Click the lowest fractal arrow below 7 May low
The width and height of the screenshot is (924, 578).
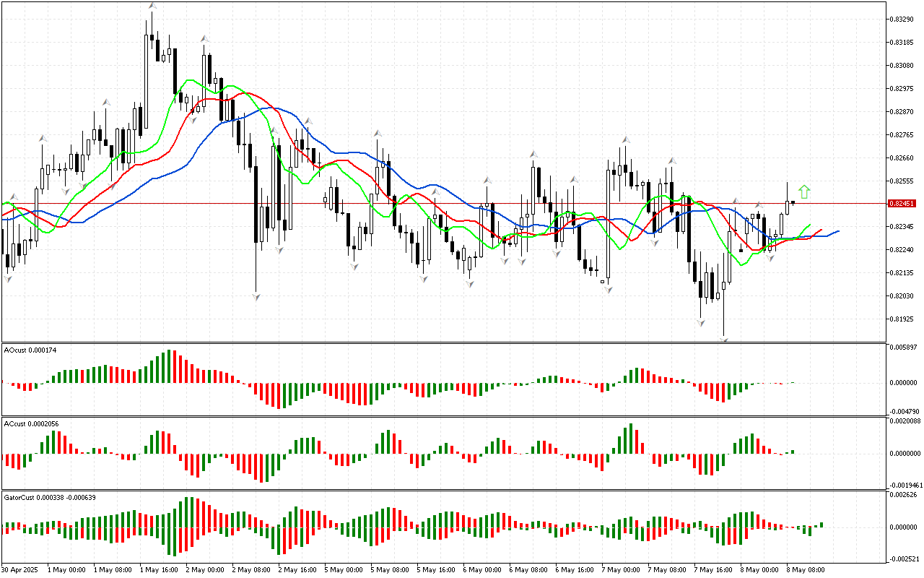point(723,338)
